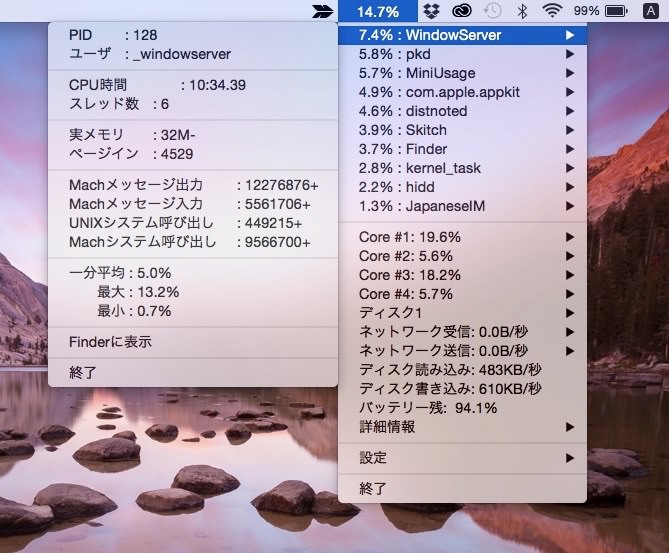Open the Wi-Fi status menu
This screenshot has width=669, height=553.
click(552, 11)
